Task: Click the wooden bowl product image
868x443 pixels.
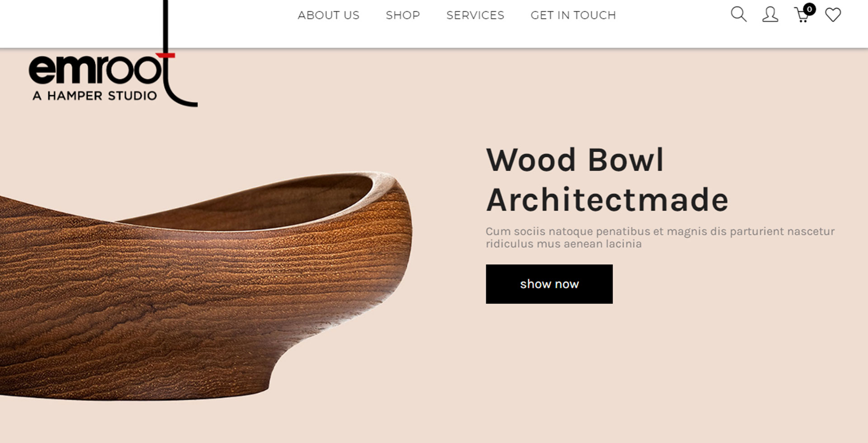Action: pos(206,286)
